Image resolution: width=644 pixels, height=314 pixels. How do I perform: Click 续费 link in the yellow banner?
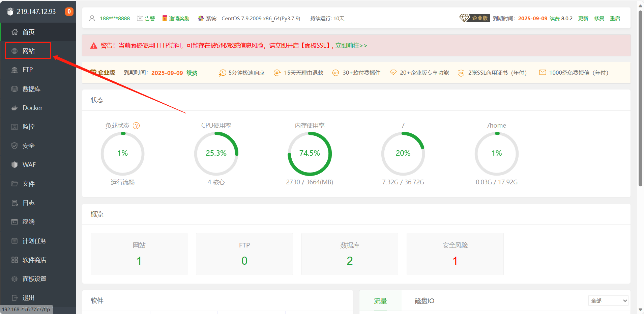192,73
